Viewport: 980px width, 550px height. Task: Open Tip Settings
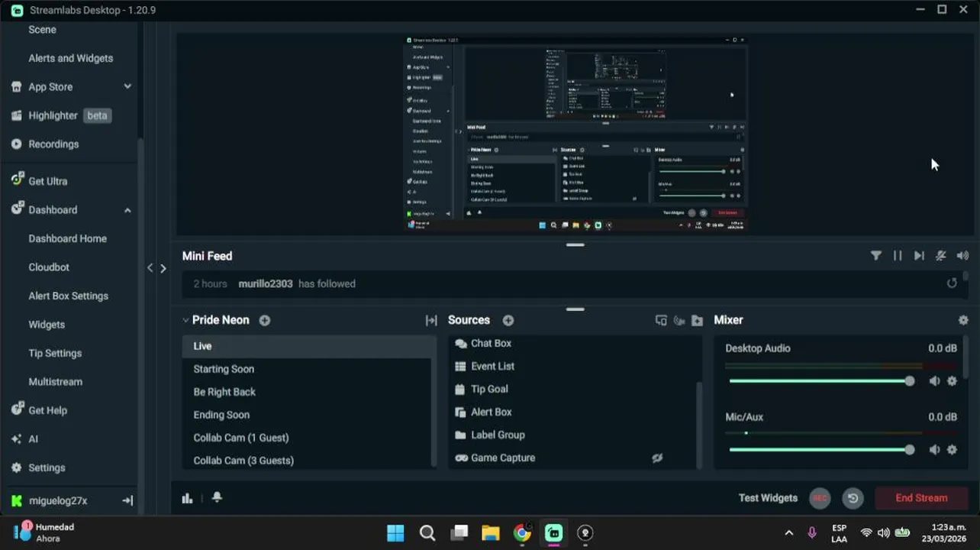coord(55,353)
